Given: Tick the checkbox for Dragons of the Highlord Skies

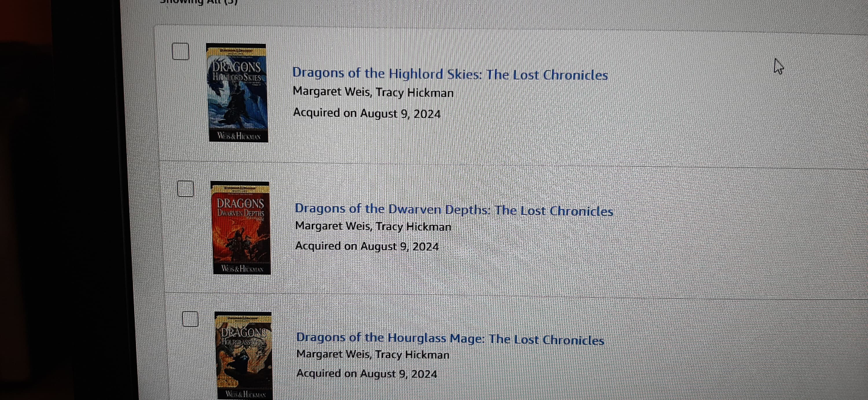Looking at the screenshot, I should (x=181, y=51).
